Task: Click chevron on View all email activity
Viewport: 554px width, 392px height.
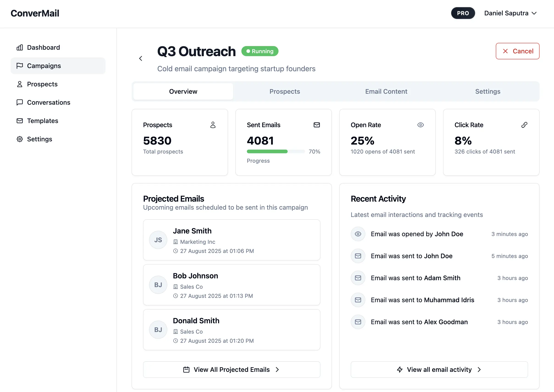Action: click(479, 370)
